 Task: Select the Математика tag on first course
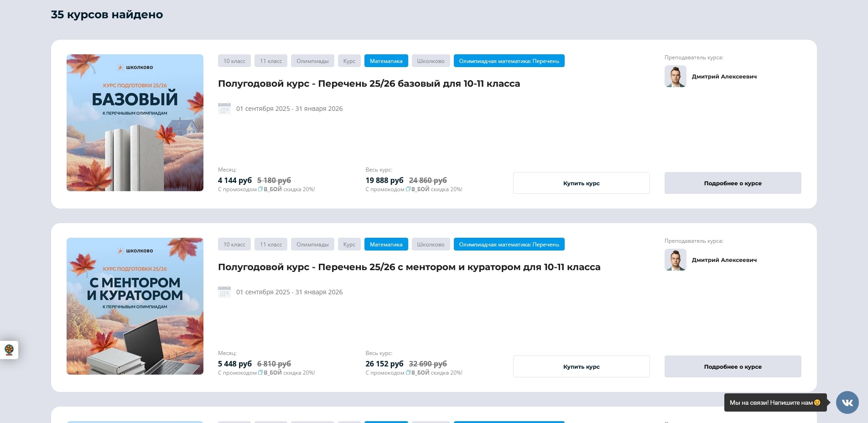pos(386,61)
